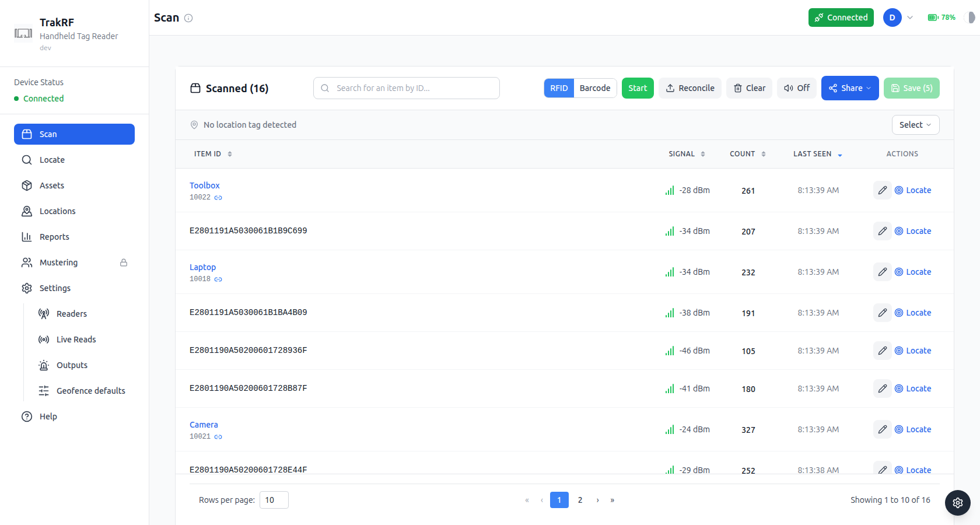
Task: Open Help page
Action: (74, 416)
